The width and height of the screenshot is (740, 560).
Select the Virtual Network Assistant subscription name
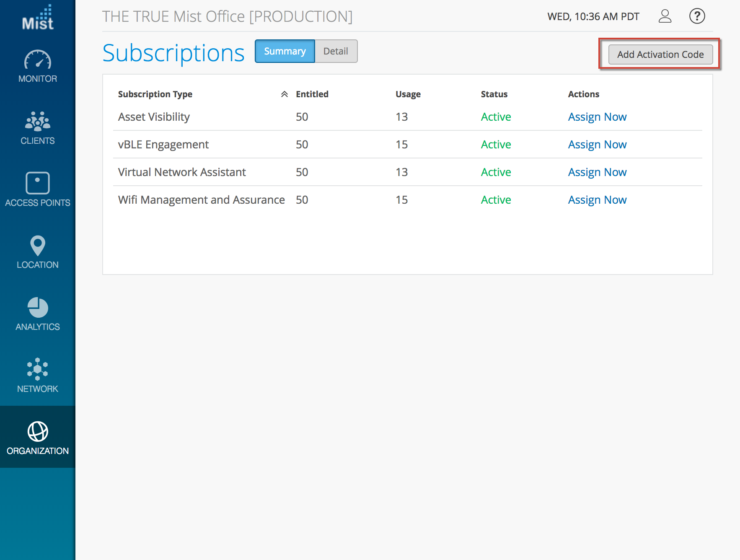[x=182, y=172]
